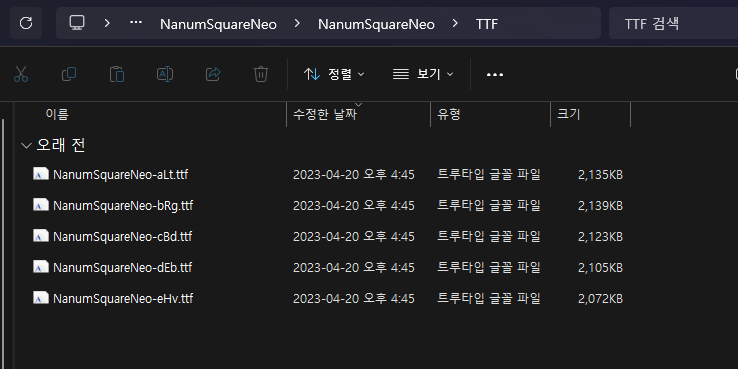Image resolution: width=738 pixels, height=369 pixels.
Task: Click the modified date of NanumSquareNeo-eHv.ttf
Action: pyautogui.click(x=354, y=299)
